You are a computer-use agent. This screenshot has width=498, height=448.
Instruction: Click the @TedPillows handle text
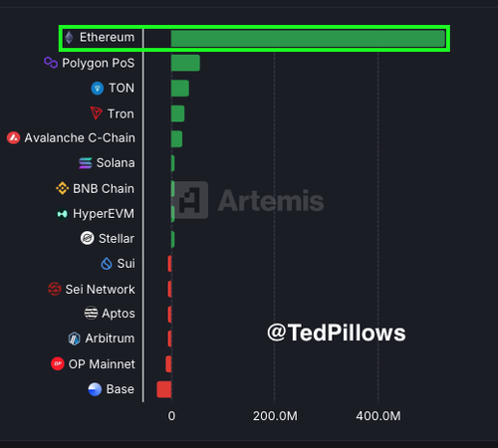(337, 333)
